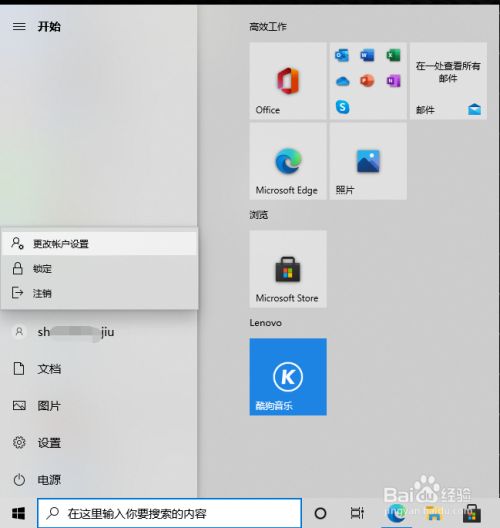Click the hamburger menu icon next to 开始

(19, 26)
